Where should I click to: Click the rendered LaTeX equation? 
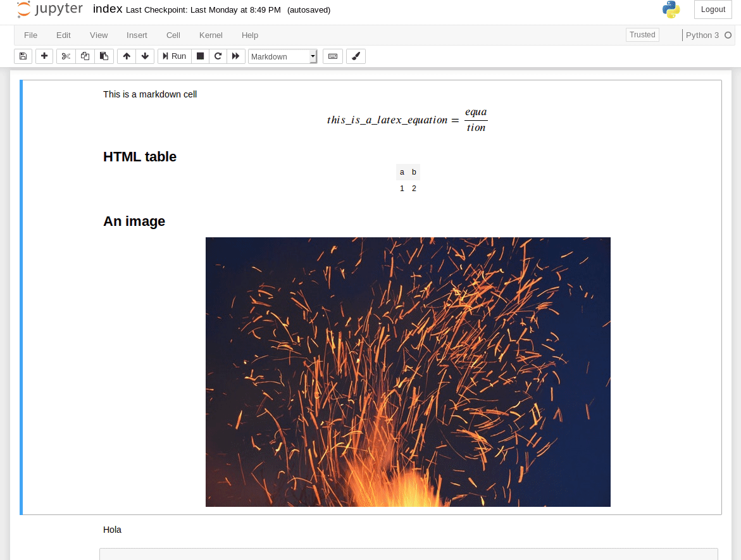407,120
